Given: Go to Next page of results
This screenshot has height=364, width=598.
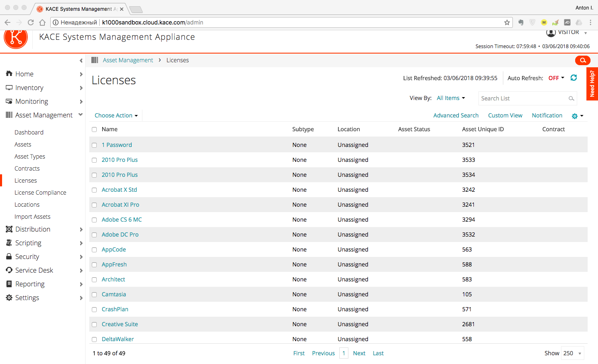Looking at the screenshot, I should click(359, 353).
